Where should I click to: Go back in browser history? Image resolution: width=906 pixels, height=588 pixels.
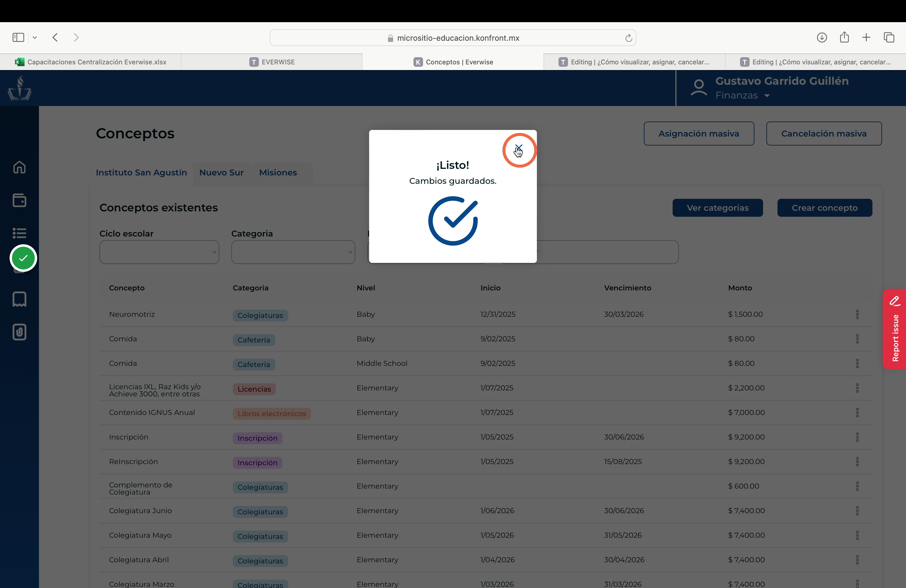coord(55,37)
